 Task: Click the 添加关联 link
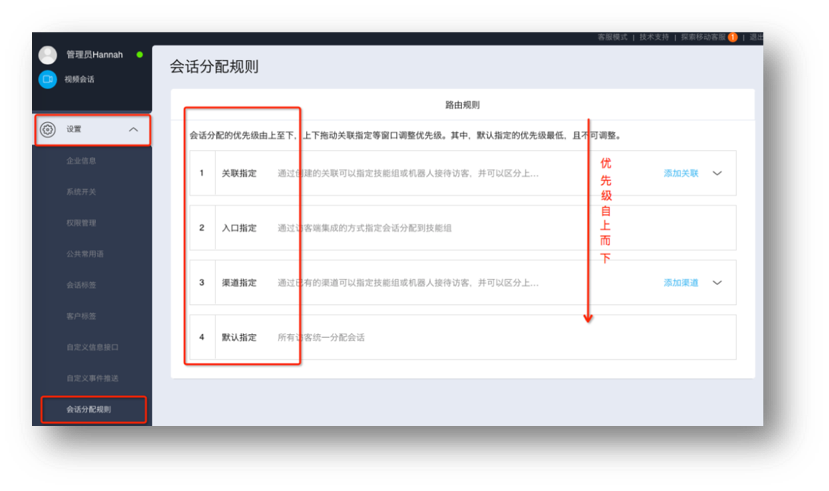(681, 173)
